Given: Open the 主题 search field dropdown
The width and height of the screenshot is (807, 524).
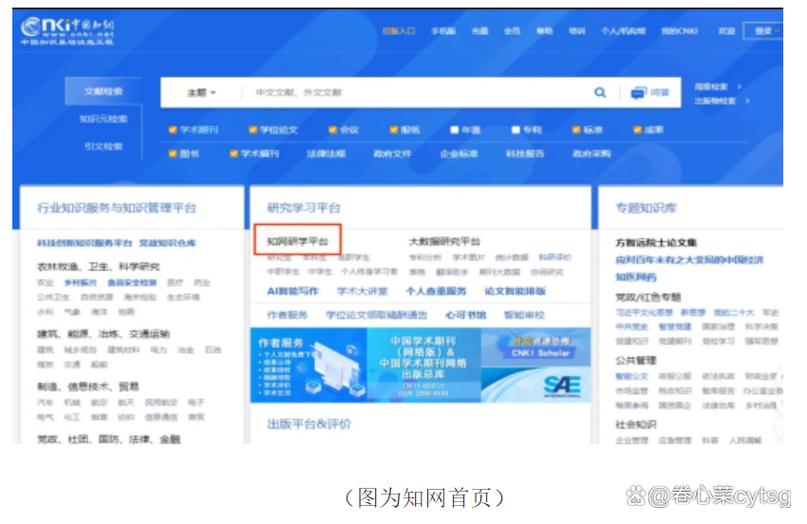Looking at the screenshot, I should (x=201, y=93).
